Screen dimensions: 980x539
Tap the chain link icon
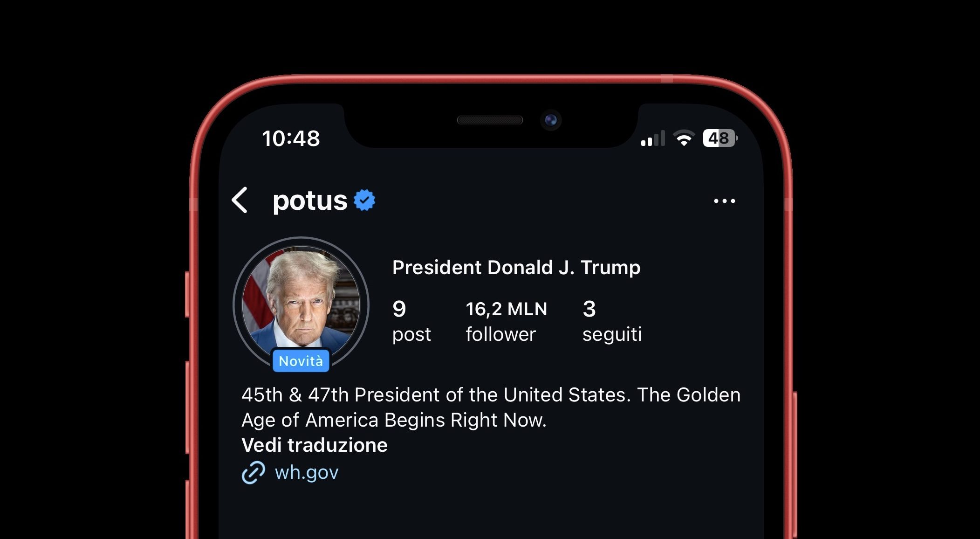pos(254,472)
